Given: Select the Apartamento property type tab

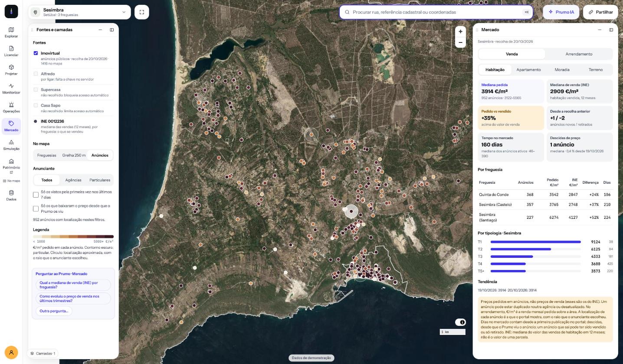Looking at the screenshot, I should [528, 70].
